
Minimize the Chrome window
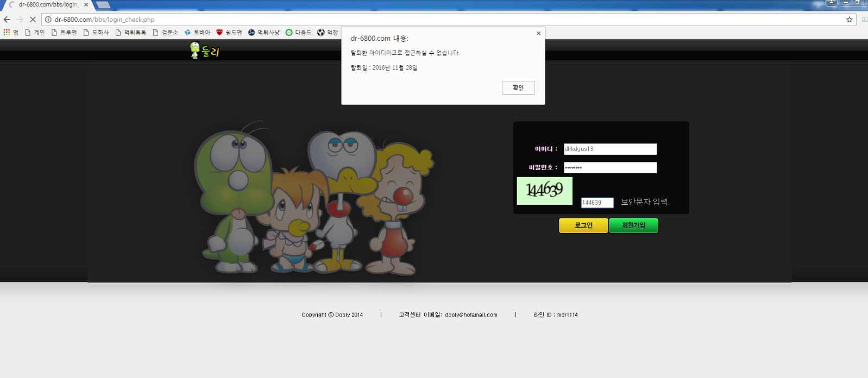[845, 3]
